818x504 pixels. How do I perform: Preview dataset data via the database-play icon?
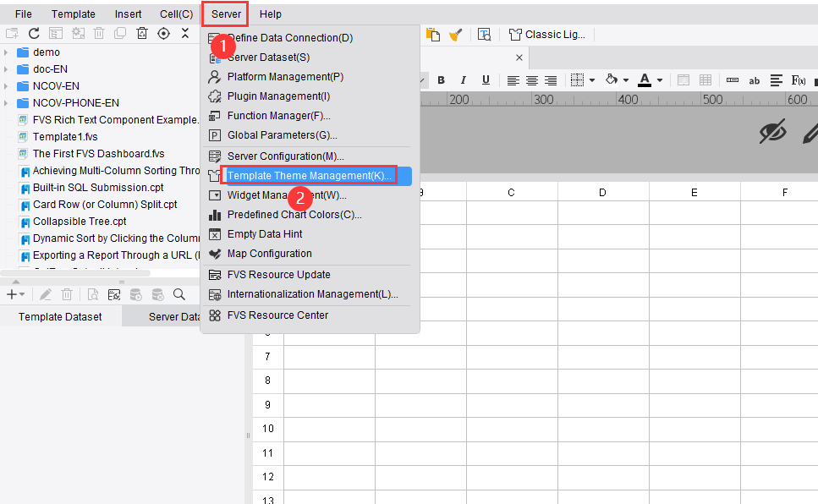pyautogui.click(x=137, y=293)
